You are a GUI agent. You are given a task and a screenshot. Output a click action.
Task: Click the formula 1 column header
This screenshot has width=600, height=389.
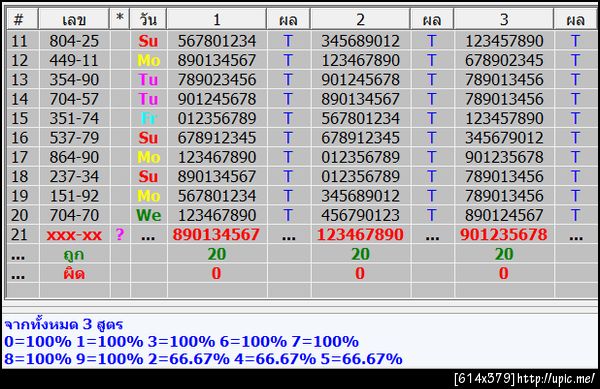click(x=217, y=19)
